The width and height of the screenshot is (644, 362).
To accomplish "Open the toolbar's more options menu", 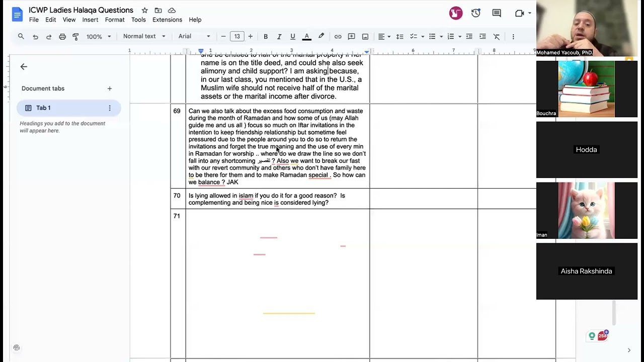I will click(x=513, y=36).
